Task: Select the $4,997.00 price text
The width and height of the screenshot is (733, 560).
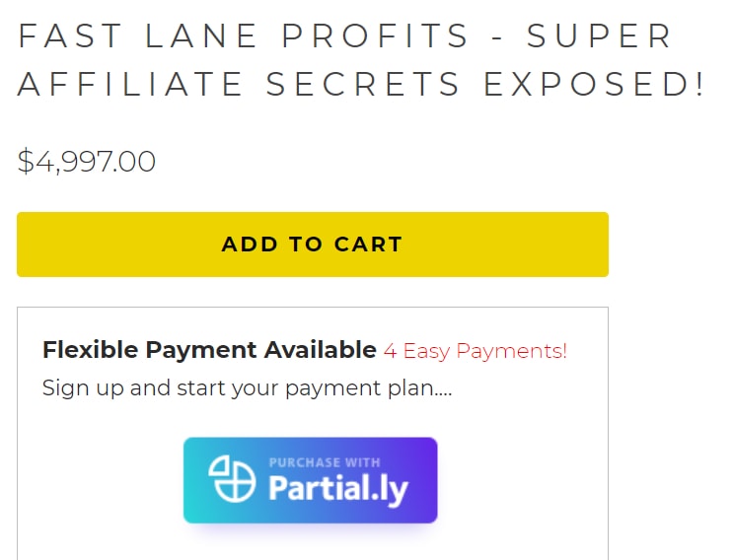Action: click(x=87, y=162)
